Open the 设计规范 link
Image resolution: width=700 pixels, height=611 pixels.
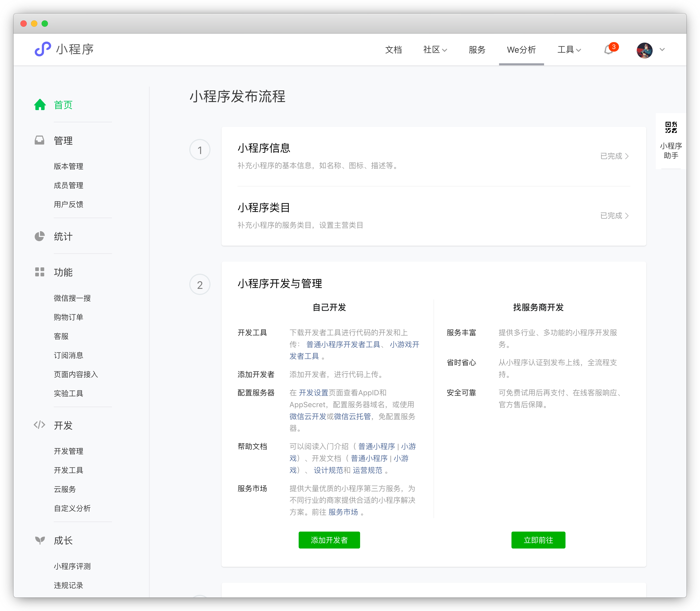(328, 470)
